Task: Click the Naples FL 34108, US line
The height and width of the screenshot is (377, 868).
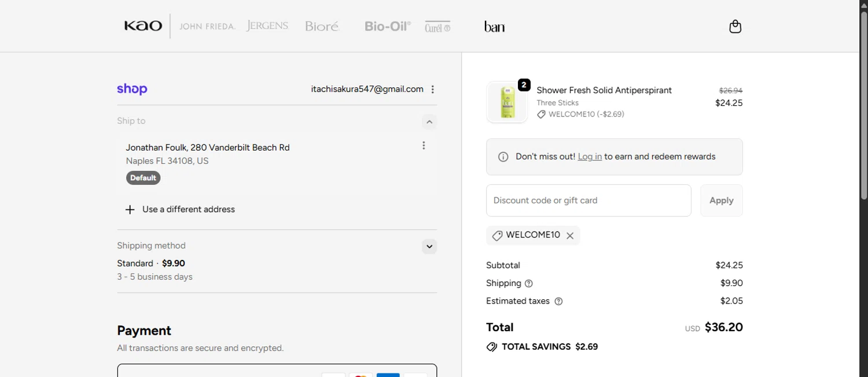Action: (167, 161)
